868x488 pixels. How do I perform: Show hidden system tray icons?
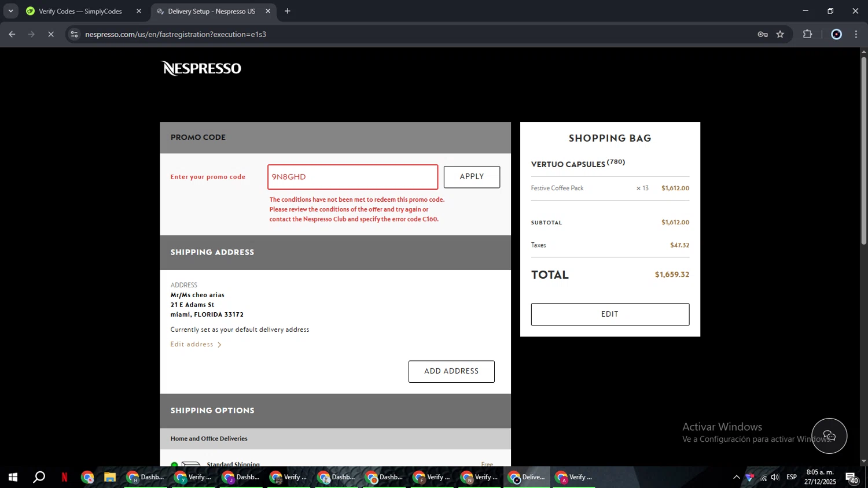click(x=736, y=477)
